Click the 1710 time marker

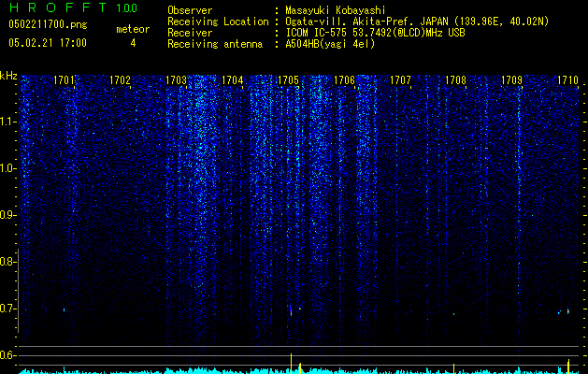[x=567, y=79]
